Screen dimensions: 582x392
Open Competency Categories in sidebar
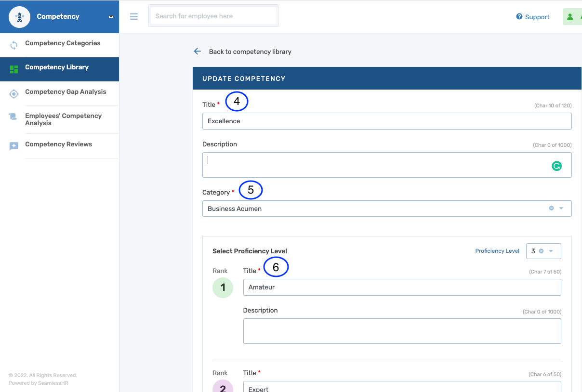point(63,43)
